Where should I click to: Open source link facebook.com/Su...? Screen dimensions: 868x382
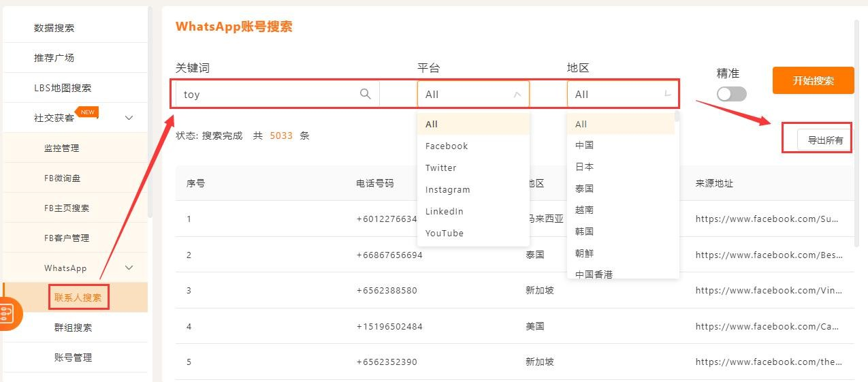click(x=767, y=219)
